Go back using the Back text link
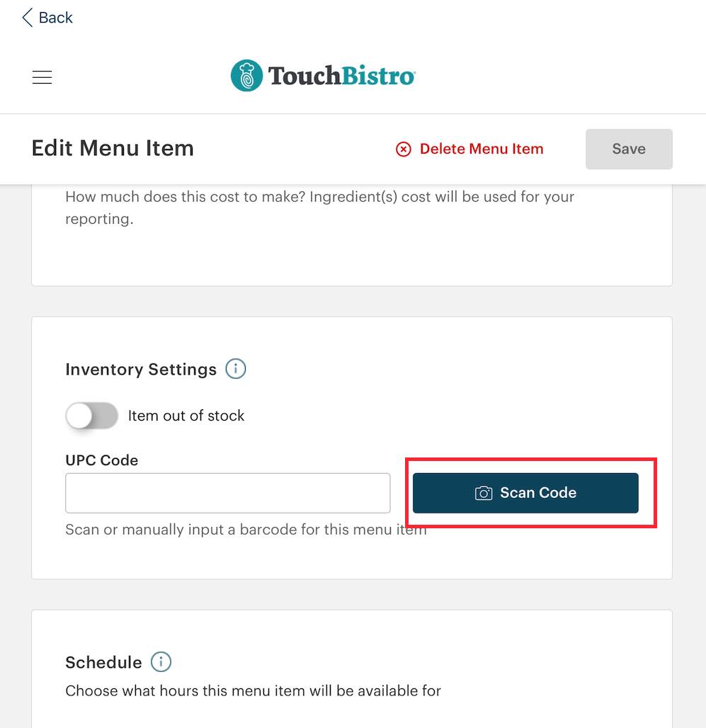706x728 pixels. coord(56,18)
